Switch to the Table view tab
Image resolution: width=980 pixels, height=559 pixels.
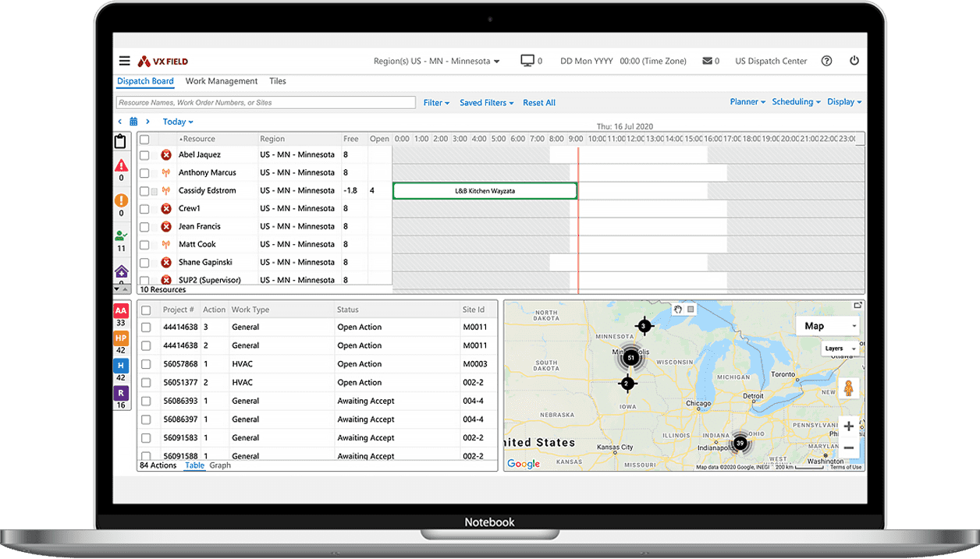[x=194, y=465]
